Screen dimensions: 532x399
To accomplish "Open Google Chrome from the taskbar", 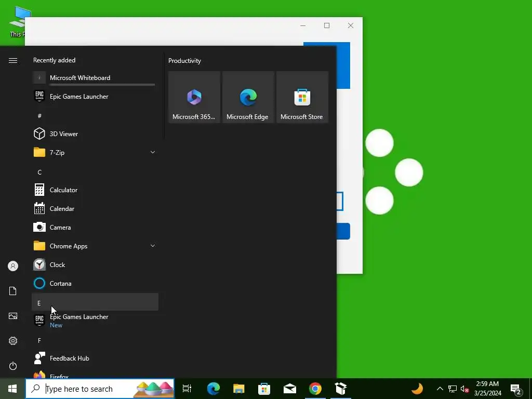I will click(x=315, y=389).
